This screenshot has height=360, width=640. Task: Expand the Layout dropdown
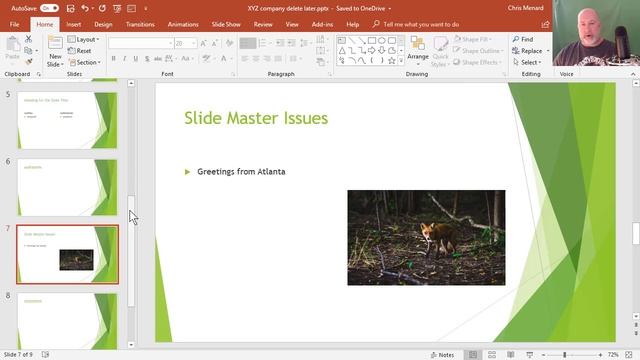83,39
